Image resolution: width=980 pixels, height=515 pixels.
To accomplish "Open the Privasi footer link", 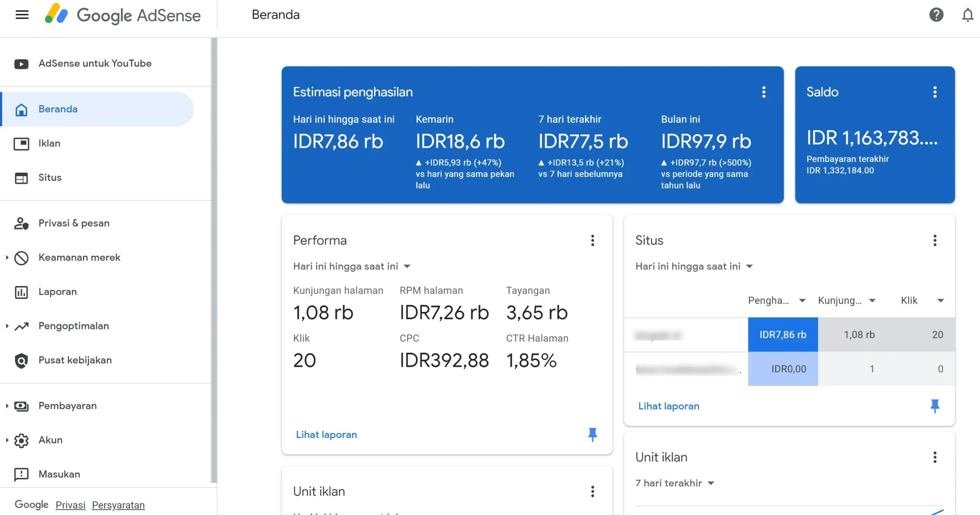I will [70, 505].
